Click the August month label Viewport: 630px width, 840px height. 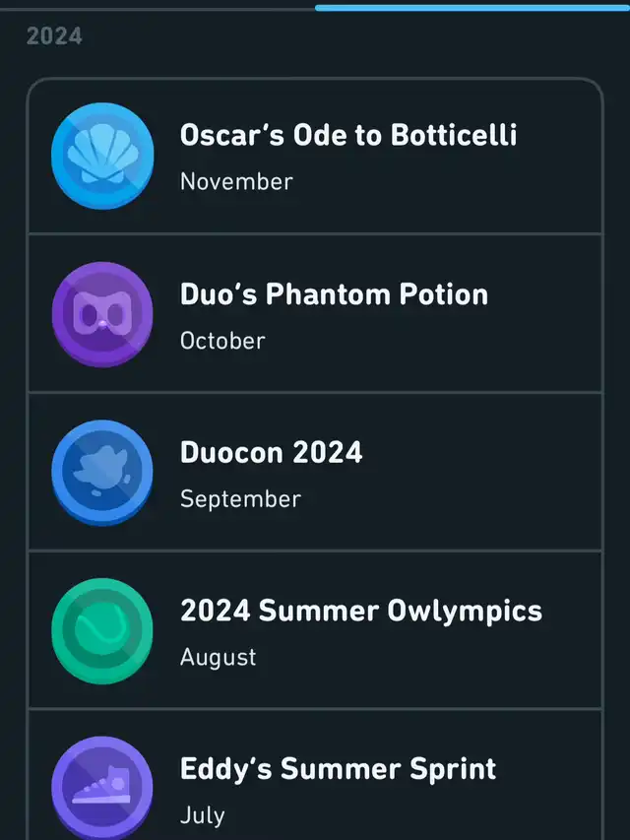(x=218, y=657)
